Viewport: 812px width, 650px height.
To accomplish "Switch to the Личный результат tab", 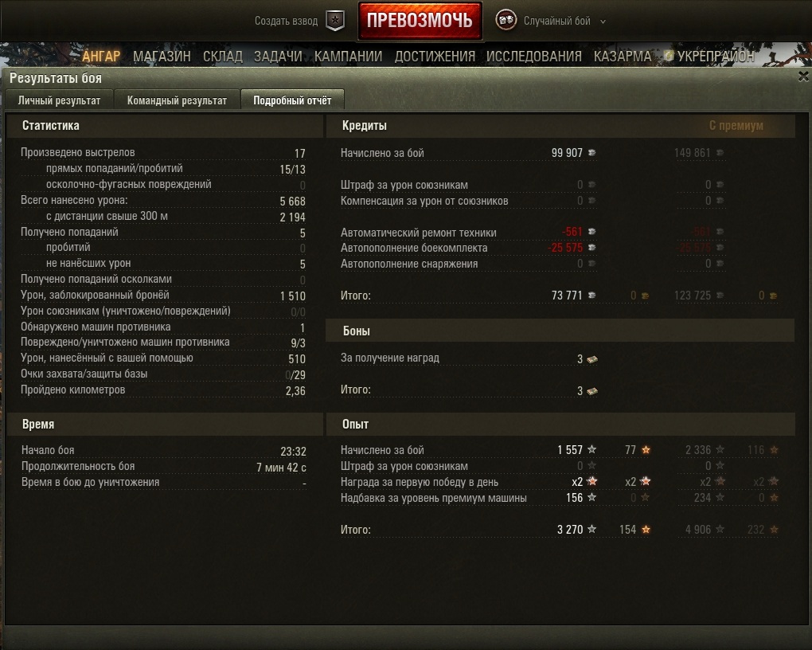I will point(59,100).
